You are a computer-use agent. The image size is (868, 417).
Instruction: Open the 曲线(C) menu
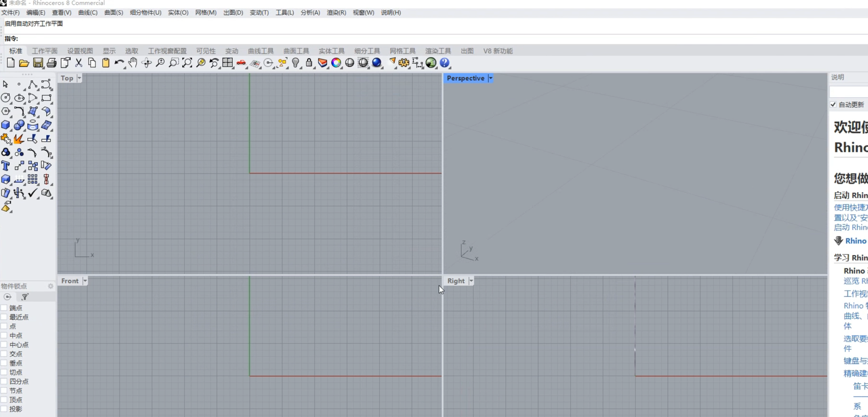point(88,13)
